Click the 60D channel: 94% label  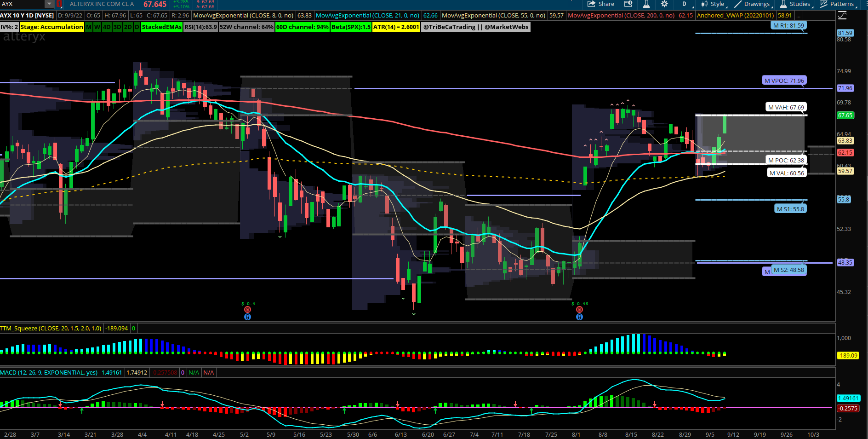pos(303,27)
